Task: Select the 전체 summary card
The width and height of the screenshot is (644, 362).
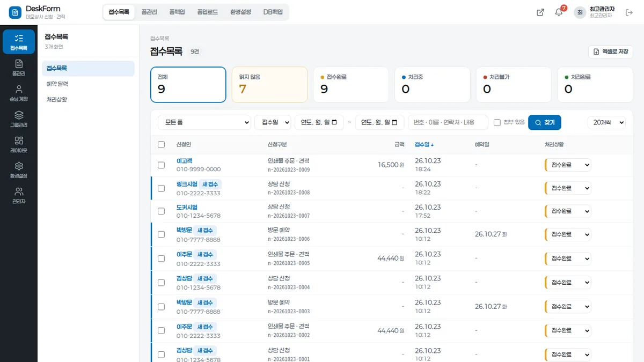Action: pyautogui.click(x=188, y=85)
